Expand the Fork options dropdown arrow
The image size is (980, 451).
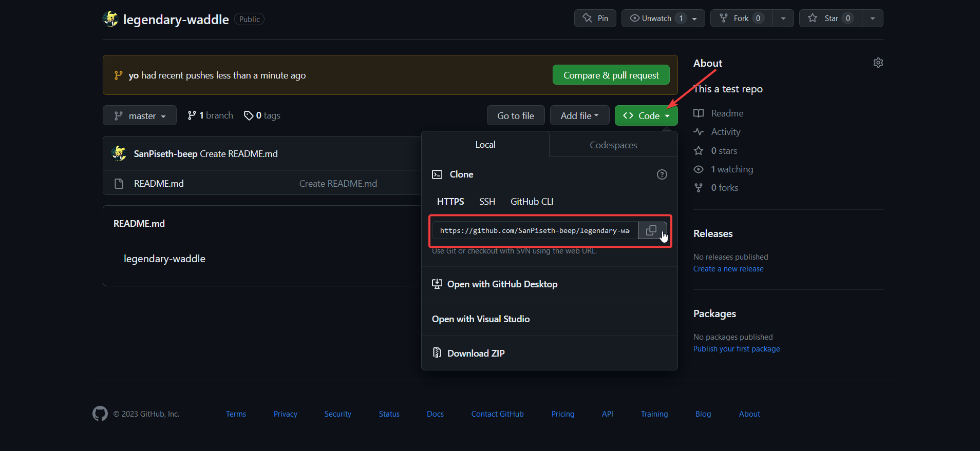[x=783, y=18]
